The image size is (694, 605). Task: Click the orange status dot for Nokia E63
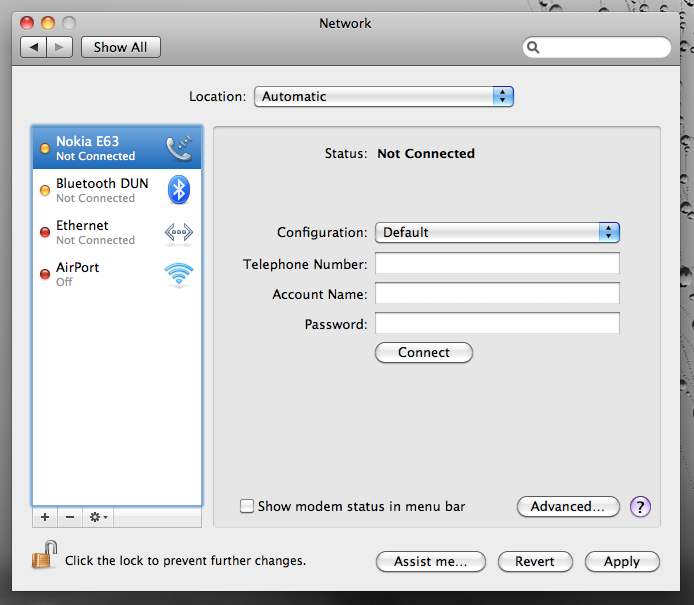[45, 148]
